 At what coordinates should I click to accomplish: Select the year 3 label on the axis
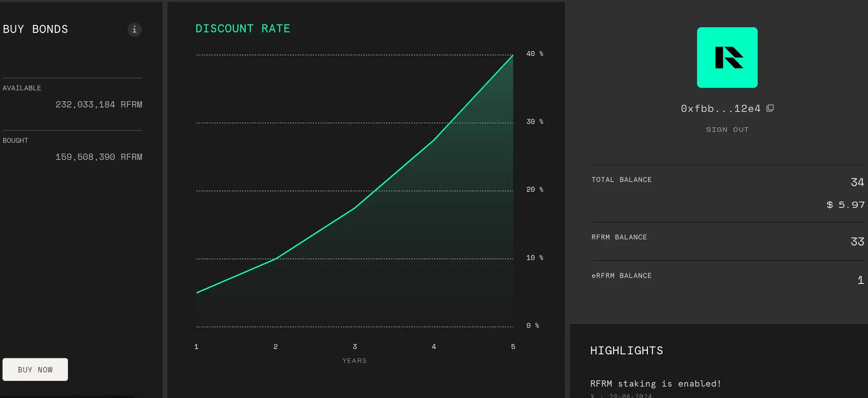click(354, 346)
